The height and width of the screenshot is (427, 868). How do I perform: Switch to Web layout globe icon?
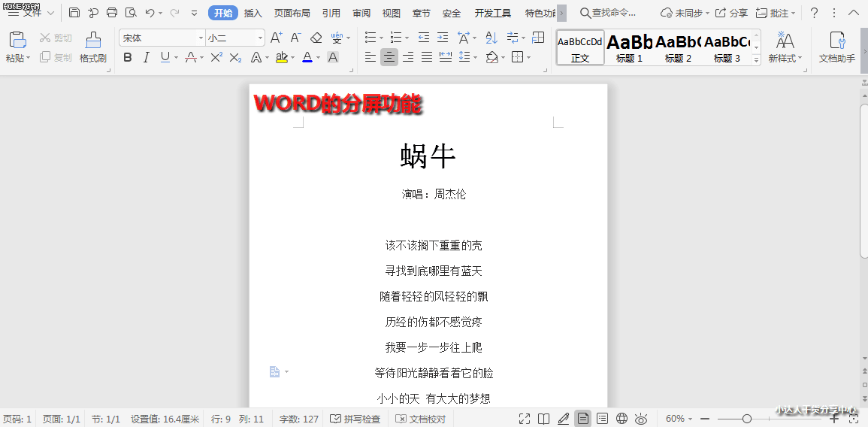[x=622, y=419]
